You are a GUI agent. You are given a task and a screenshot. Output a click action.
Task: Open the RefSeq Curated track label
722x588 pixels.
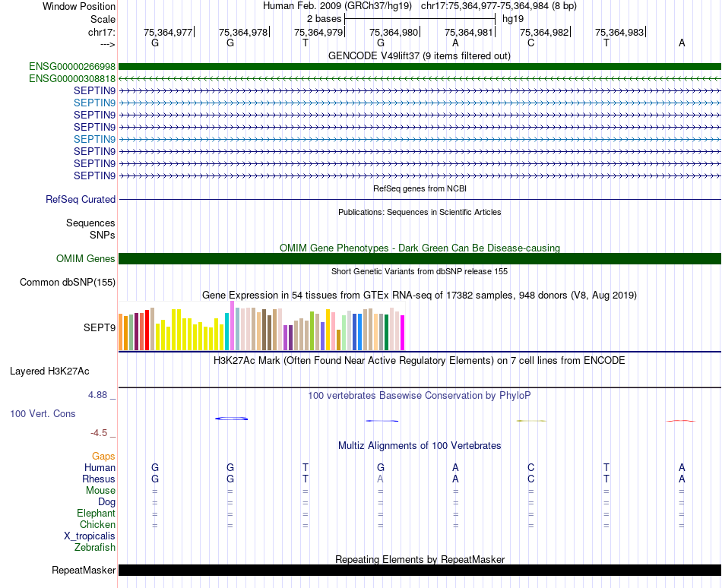(x=81, y=199)
